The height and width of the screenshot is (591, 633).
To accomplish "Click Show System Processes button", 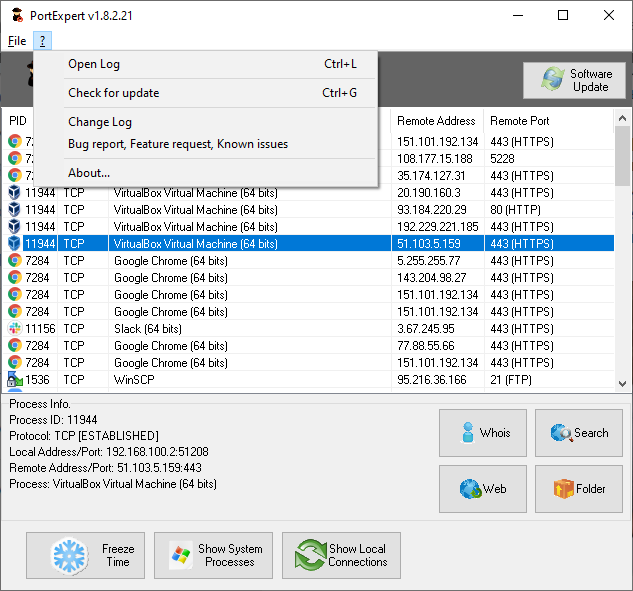I will (214, 555).
